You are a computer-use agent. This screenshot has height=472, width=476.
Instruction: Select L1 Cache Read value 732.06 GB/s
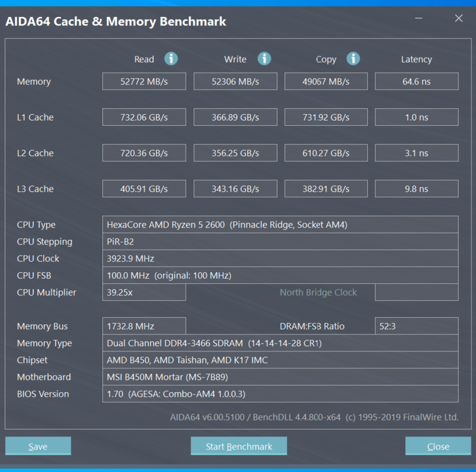[144, 117]
